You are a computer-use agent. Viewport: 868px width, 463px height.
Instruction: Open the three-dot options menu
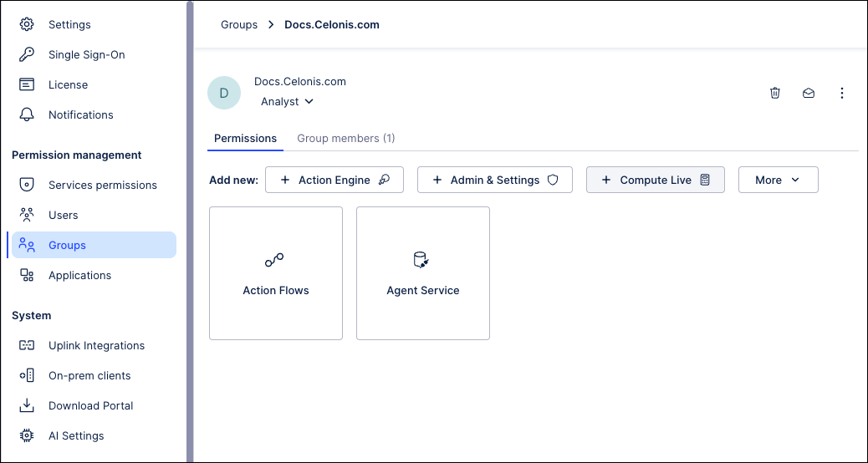pyautogui.click(x=842, y=93)
